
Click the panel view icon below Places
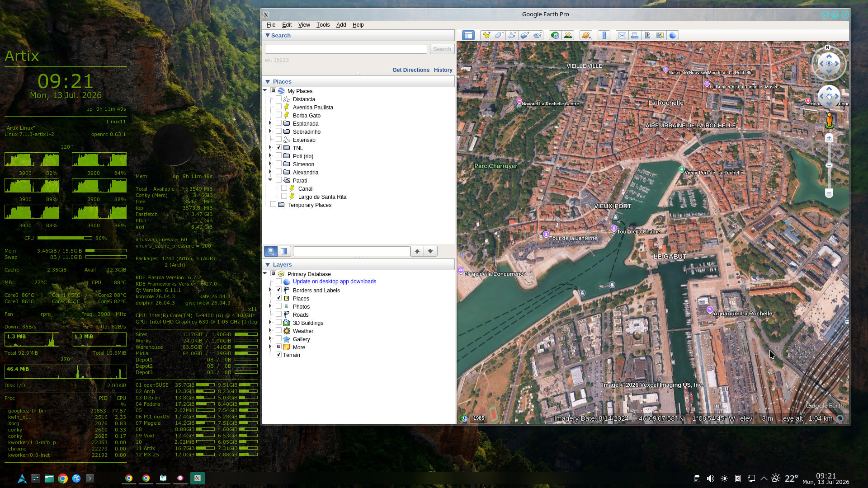[284, 251]
